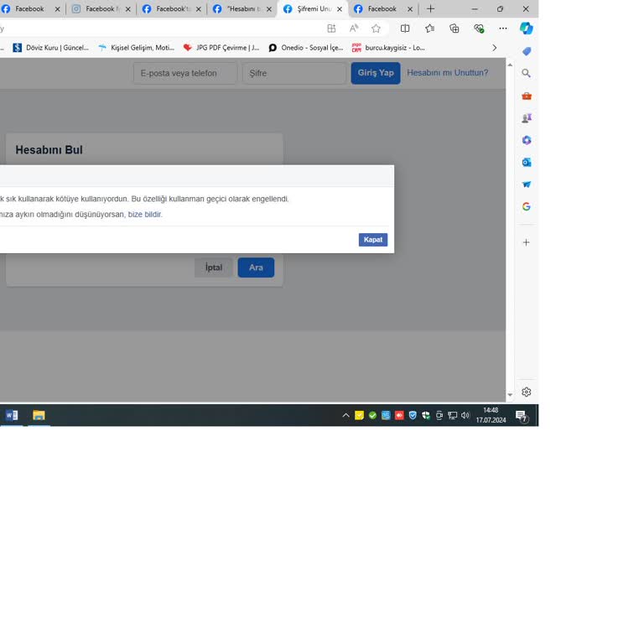Open the Onedio bookmark
The image size is (644, 644).
coord(306,48)
